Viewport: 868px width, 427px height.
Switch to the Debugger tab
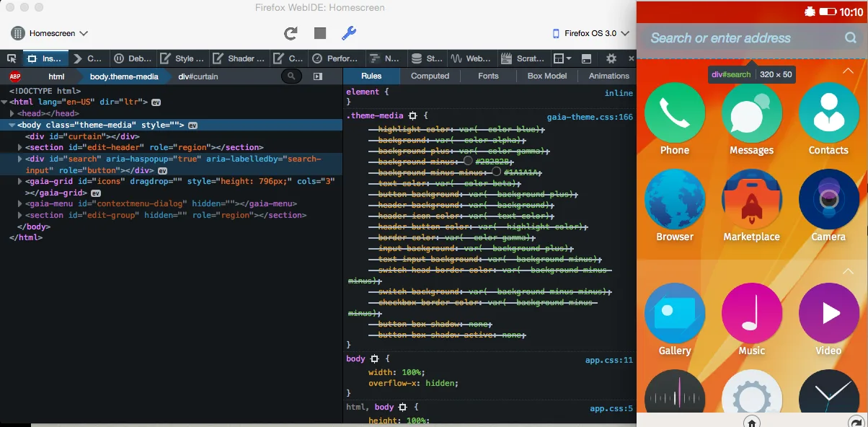133,58
